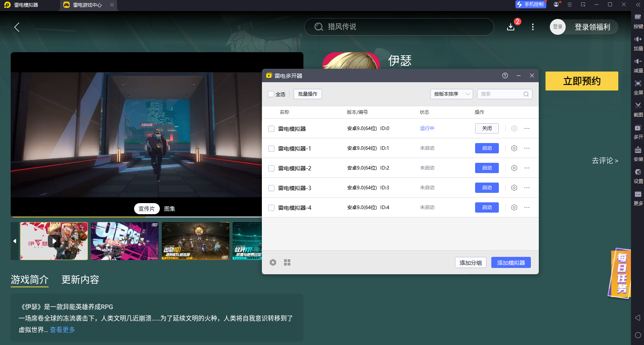Collapse the sidebar with double-chevron icon

pos(638,5)
